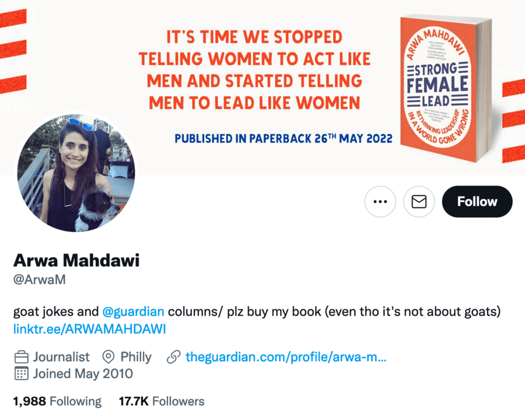Follow Arwa Mahdawi's account
Screen dimensions: 525x420
point(477,202)
